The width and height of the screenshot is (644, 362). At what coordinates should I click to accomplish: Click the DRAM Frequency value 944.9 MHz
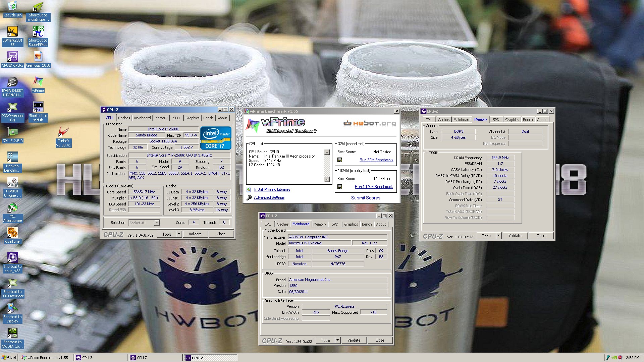click(500, 158)
